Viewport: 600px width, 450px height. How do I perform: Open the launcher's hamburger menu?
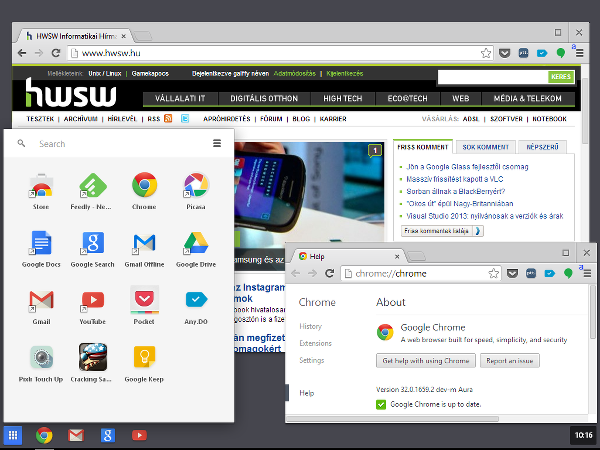[217, 143]
